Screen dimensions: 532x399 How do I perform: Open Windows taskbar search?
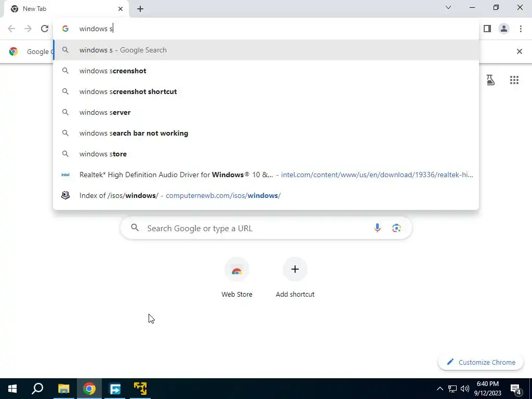pos(37,389)
